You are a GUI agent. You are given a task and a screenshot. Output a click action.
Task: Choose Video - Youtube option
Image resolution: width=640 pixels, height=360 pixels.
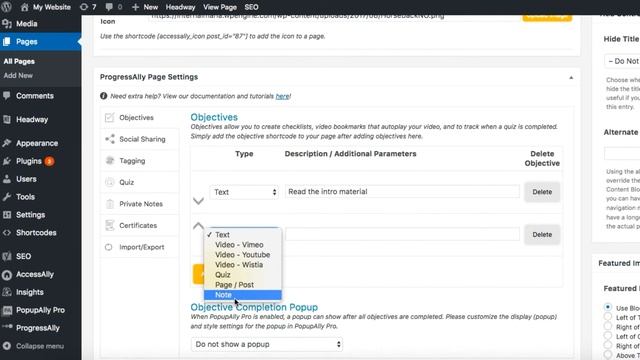242,255
